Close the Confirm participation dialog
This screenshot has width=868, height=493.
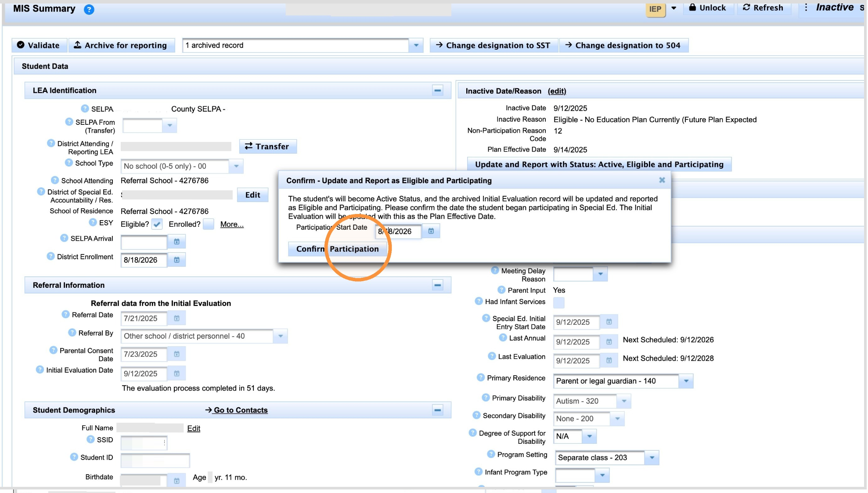coord(662,180)
